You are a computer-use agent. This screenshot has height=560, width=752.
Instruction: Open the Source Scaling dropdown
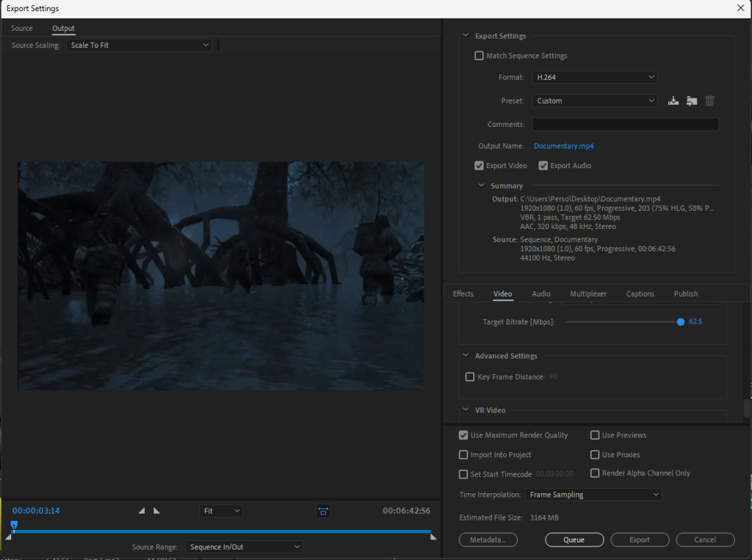(139, 45)
